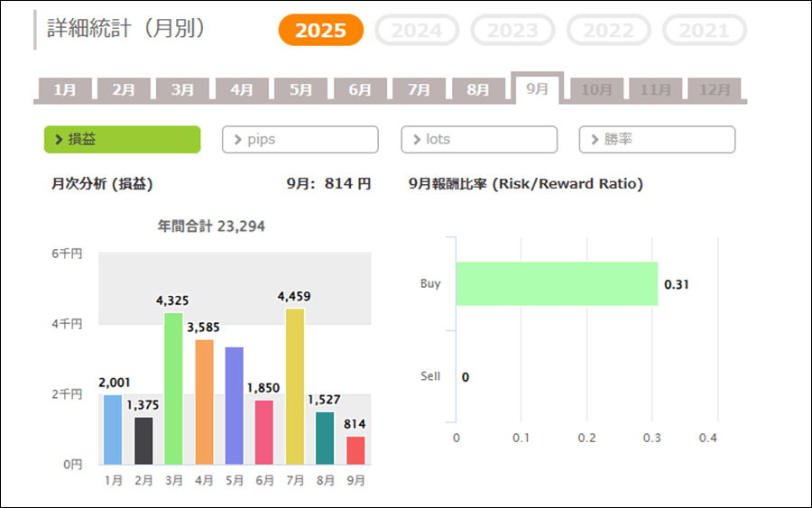Click the green Buy ratio bar
The height and width of the screenshot is (508, 812).
click(556, 283)
